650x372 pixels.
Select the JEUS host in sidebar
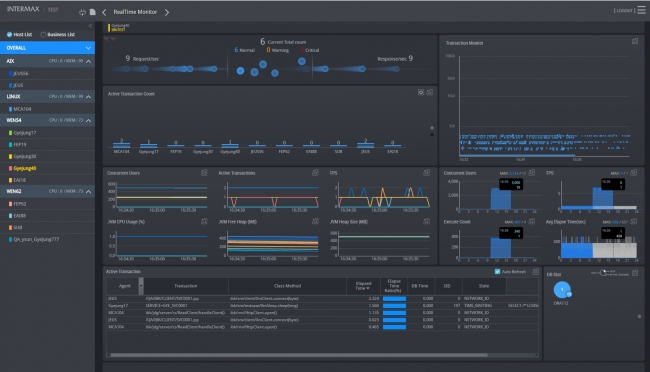pos(18,85)
